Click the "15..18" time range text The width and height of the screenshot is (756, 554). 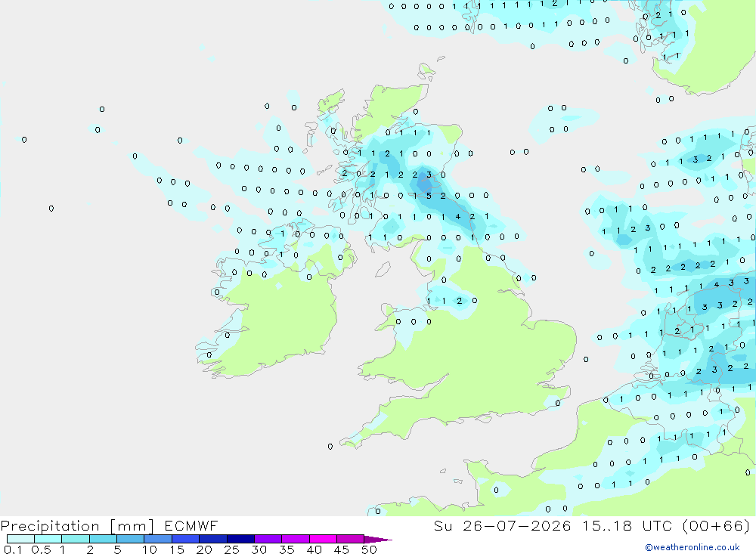(x=606, y=525)
